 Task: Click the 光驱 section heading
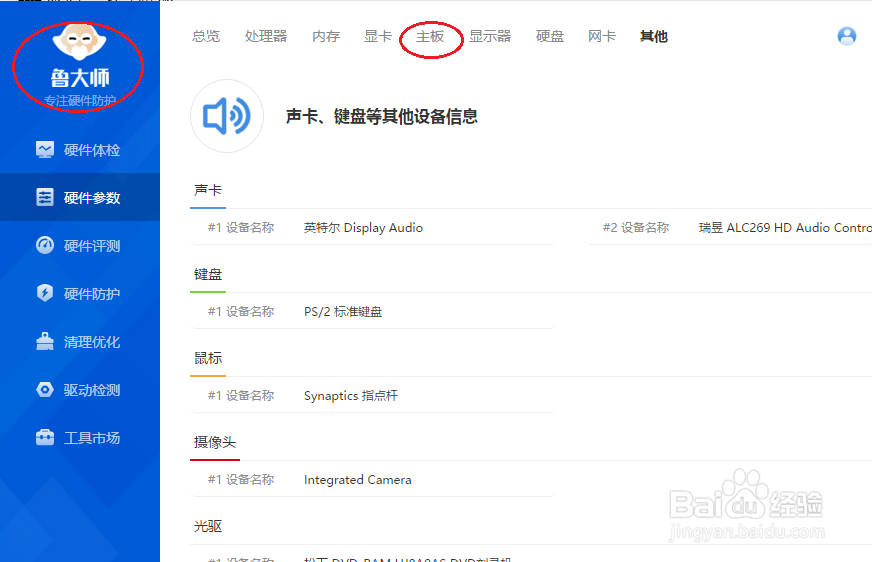(208, 526)
